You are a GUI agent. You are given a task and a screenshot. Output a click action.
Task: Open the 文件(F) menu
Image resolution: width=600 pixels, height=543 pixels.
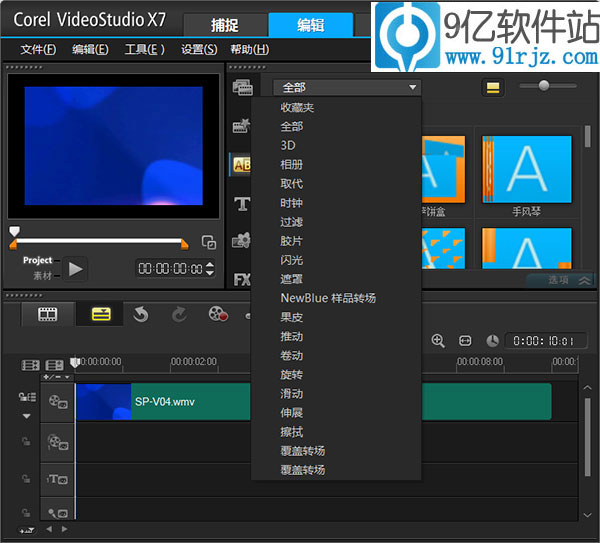tap(38, 49)
